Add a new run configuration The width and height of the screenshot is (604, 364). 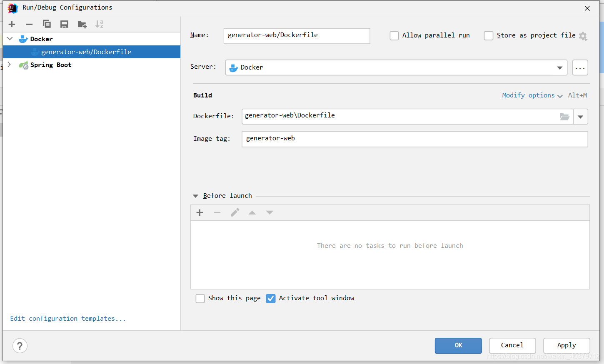point(12,24)
